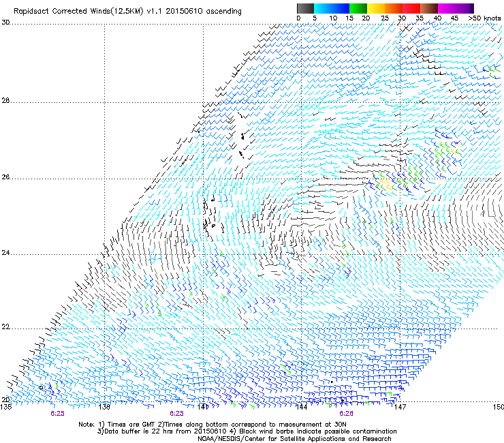Screen dimensions: 504x443
Task: Click the latitude label '24'
Action: click(5, 253)
